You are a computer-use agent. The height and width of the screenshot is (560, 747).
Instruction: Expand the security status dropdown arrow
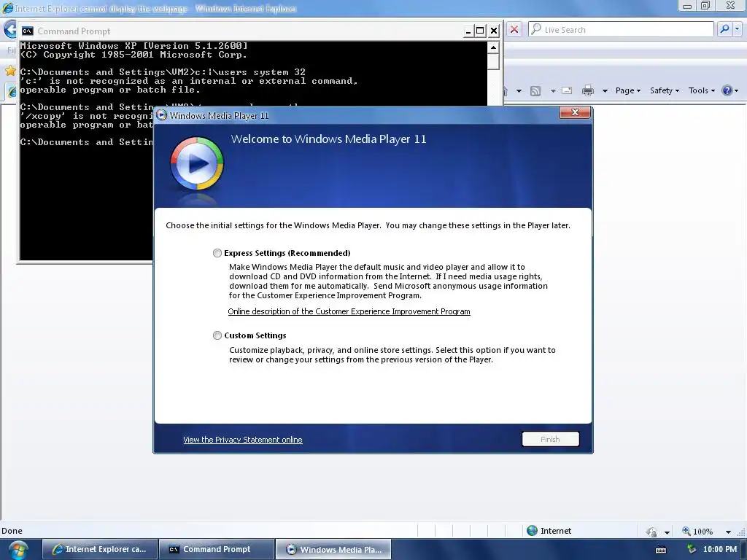(x=667, y=532)
